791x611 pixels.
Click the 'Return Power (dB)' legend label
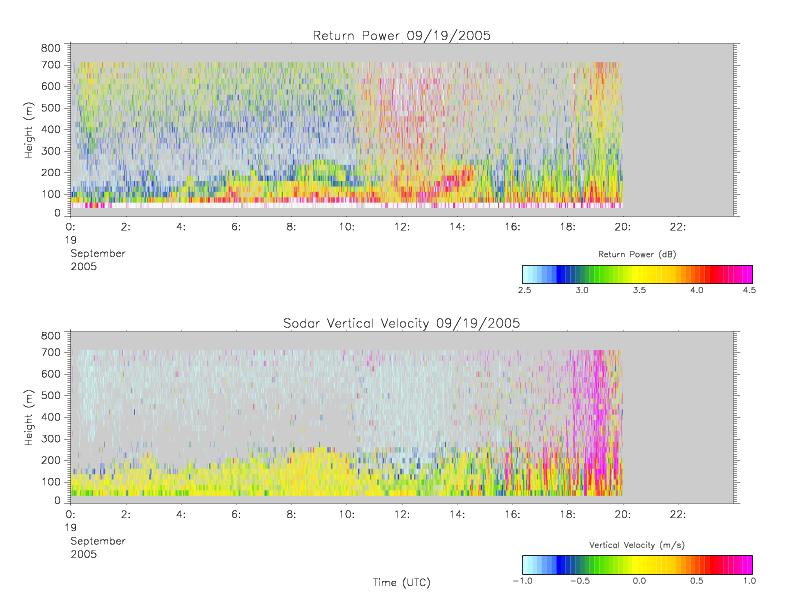tap(637, 254)
